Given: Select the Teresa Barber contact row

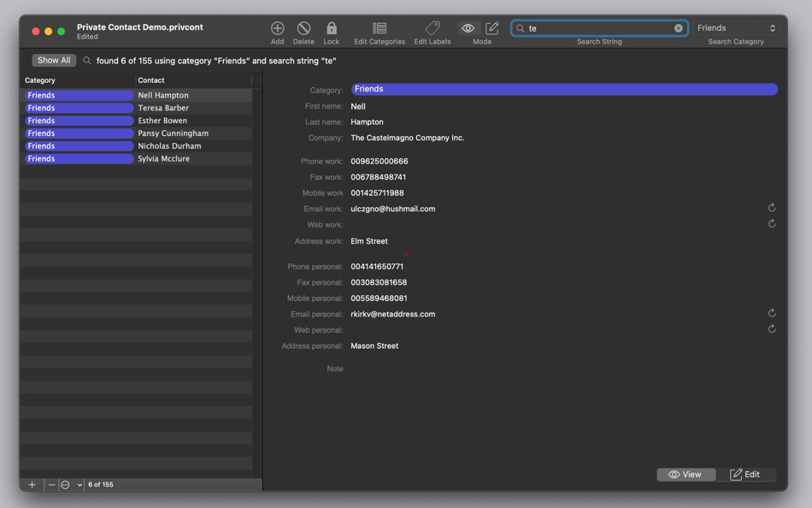Looking at the screenshot, I should 137,108.
